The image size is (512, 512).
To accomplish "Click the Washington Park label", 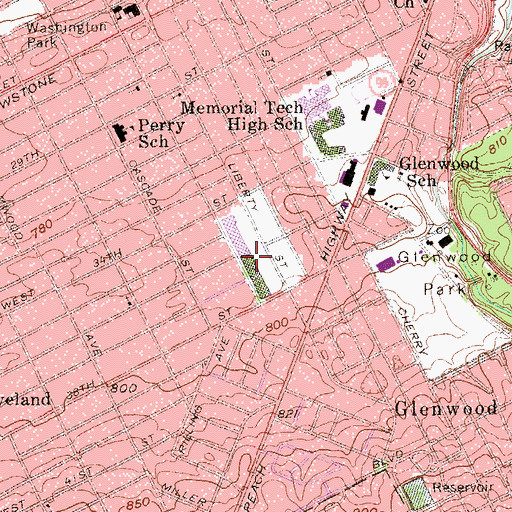I will coord(67,34).
